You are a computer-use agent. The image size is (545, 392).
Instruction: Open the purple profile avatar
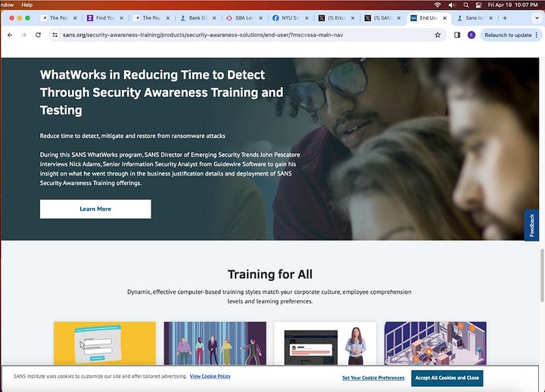point(472,35)
